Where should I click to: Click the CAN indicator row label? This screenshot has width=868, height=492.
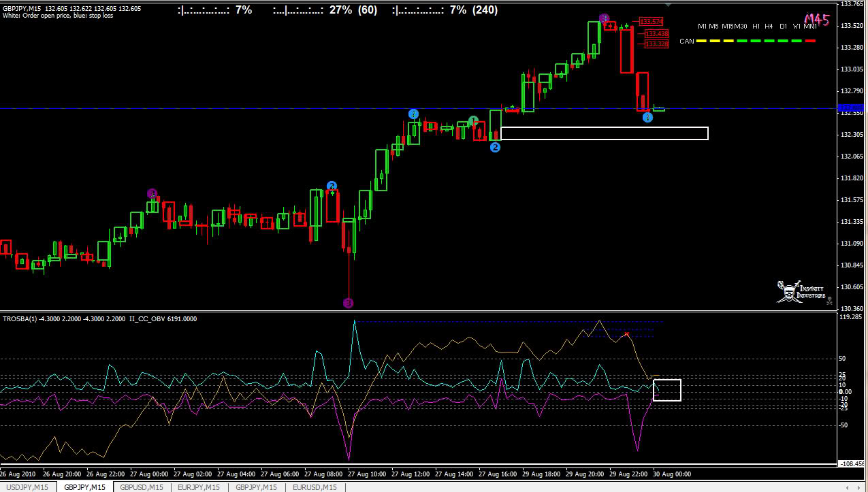(687, 41)
